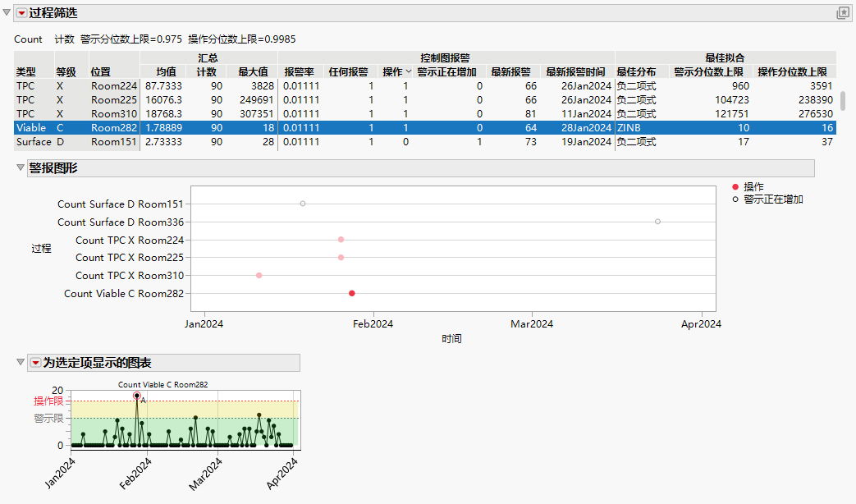Click the date cell 19Jan2024
The width and height of the screenshot is (856, 504).
586,142
